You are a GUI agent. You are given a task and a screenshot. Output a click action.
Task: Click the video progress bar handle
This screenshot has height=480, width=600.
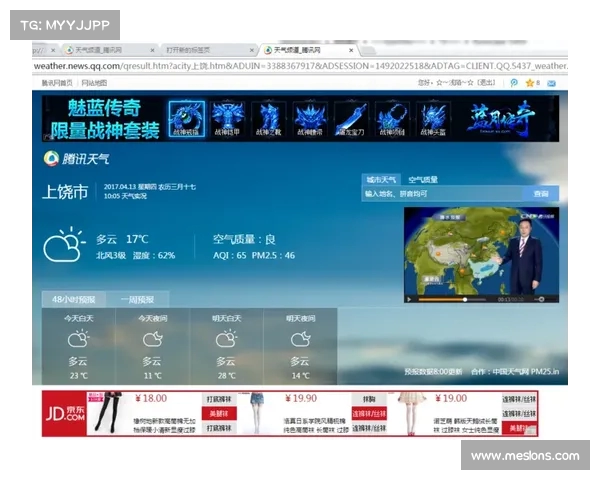click(x=465, y=299)
